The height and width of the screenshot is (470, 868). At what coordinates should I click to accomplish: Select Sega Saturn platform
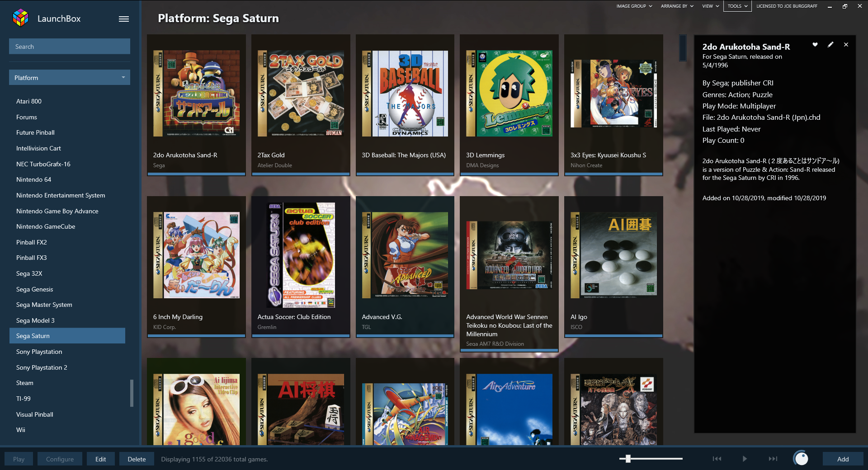(x=67, y=336)
